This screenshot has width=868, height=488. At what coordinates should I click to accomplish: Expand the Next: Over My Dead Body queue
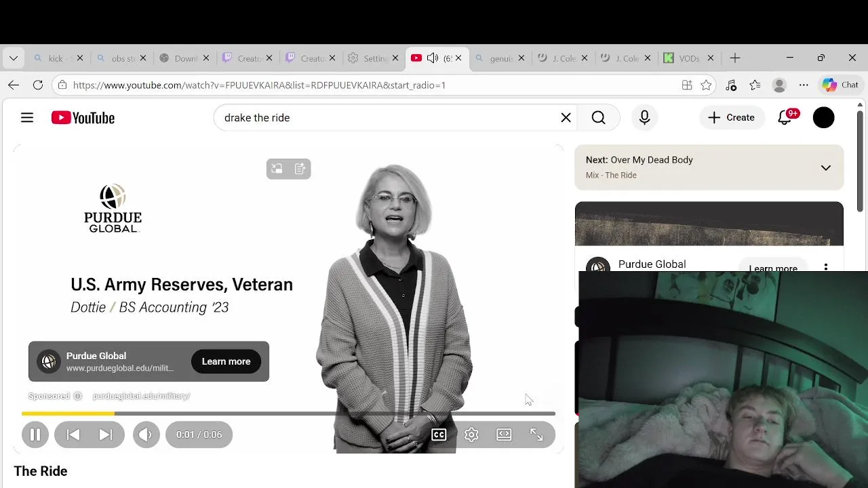[825, 167]
